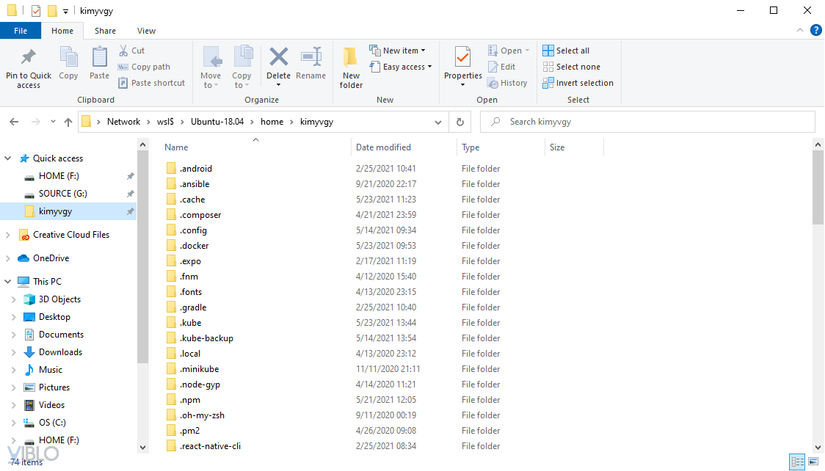The image size is (825, 471).
Task: Switch to the View ribbon tab
Action: point(146,31)
